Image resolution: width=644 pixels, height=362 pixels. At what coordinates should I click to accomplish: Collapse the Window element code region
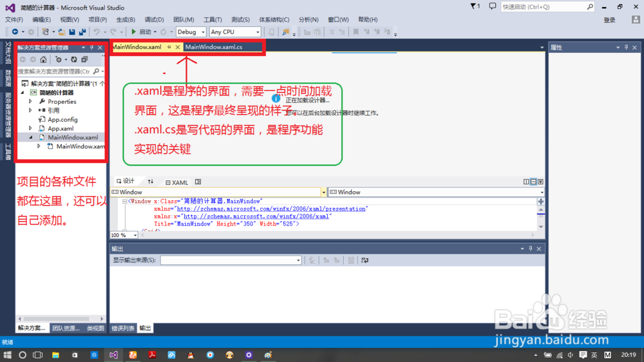pyautogui.click(x=124, y=202)
